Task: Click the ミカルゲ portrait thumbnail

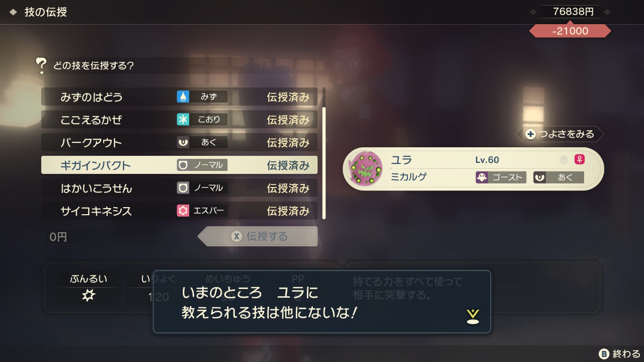Action: (x=366, y=169)
